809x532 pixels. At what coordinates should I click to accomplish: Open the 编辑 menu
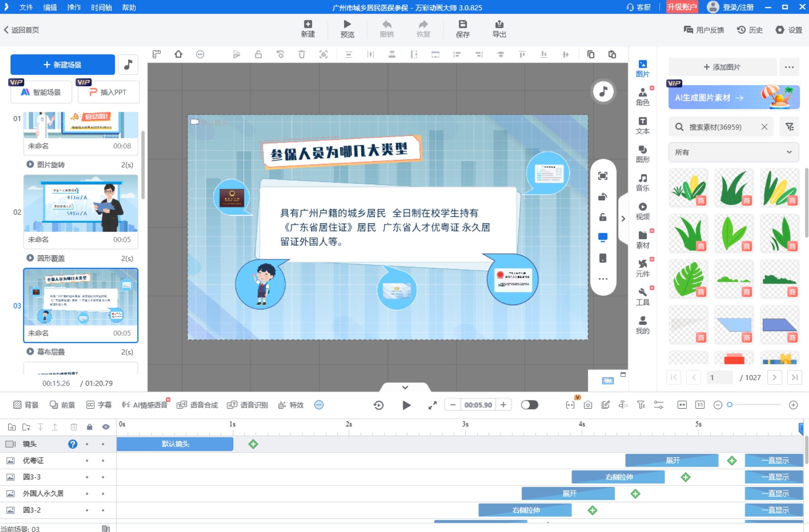pos(50,7)
